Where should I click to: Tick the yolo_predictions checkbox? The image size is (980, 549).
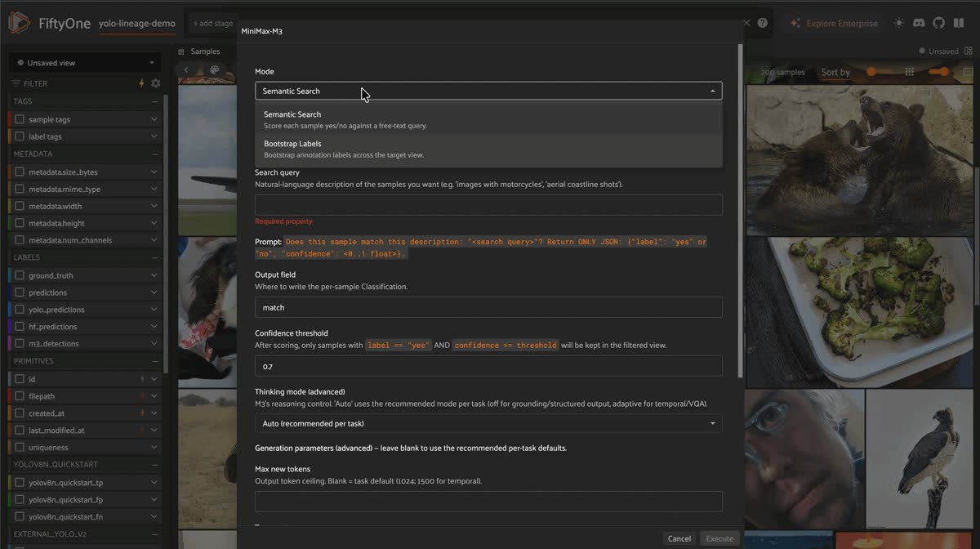(x=20, y=310)
